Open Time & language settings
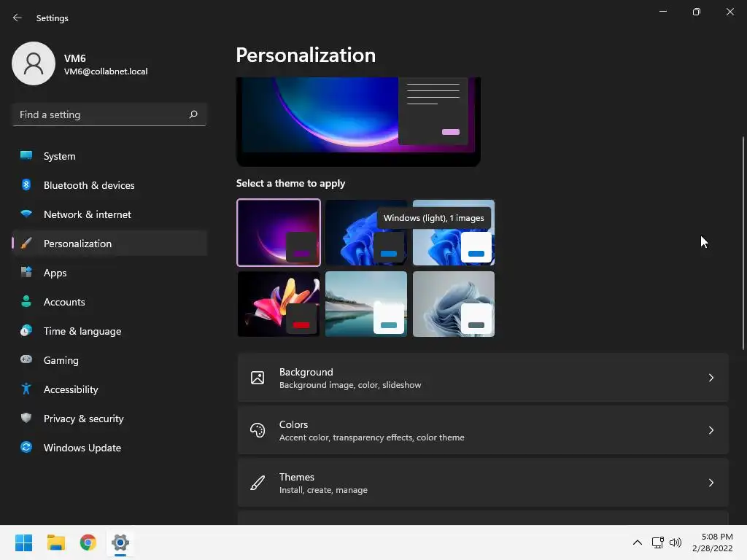The height and width of the screenshot is (560, 747). pos(109,331)
